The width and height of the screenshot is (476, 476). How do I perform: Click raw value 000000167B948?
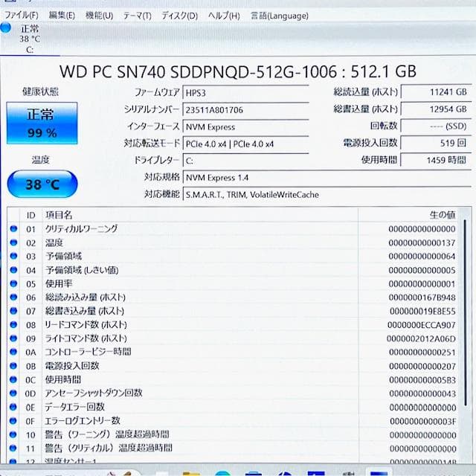pos(422,297)
